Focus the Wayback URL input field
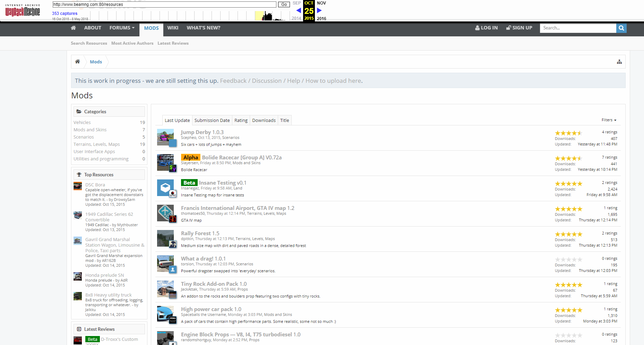644x345 pixels. tap(164, 5)
